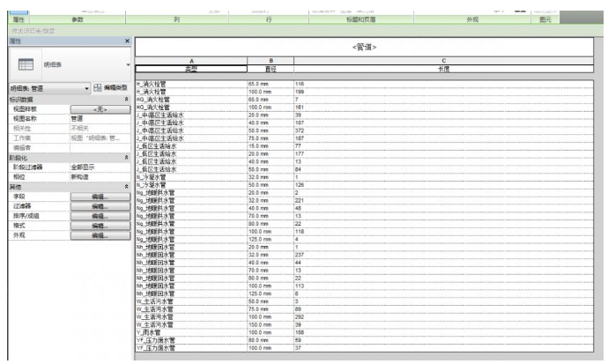The height and width of the screenshot is (364, 608).
Task: Collapse the 标识数据 section
Action: point(126,100)
